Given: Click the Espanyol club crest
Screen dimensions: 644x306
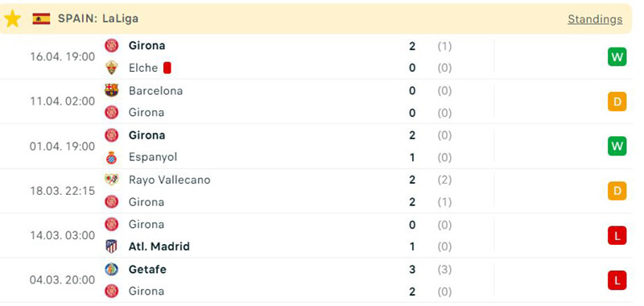Looking at the screenshot, I should pos(111,157).
